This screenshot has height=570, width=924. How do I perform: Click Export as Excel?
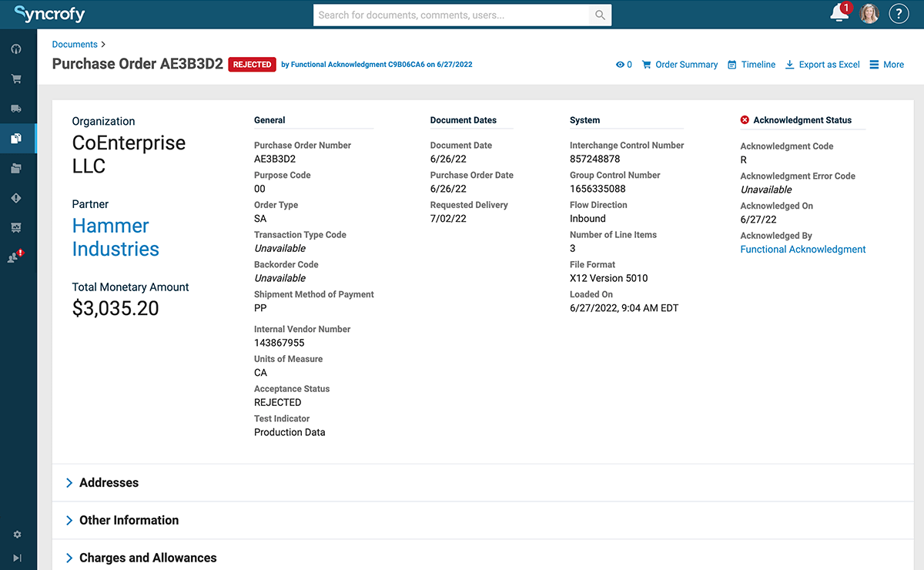[822, 65]
